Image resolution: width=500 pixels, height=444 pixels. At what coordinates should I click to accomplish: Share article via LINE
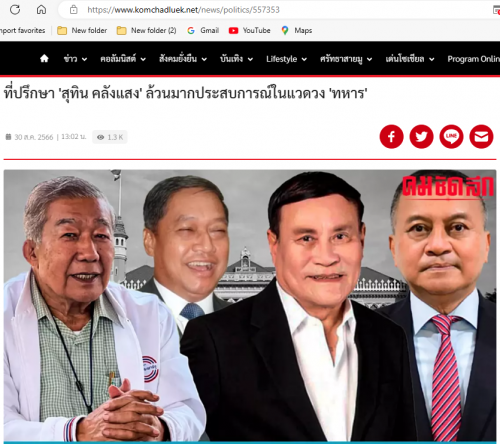pos(451,137)
